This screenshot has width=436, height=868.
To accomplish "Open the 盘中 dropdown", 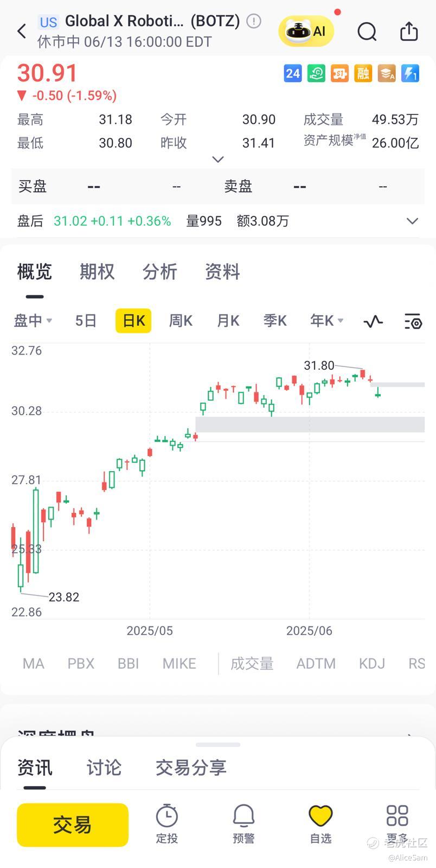I will coord(33,321).
